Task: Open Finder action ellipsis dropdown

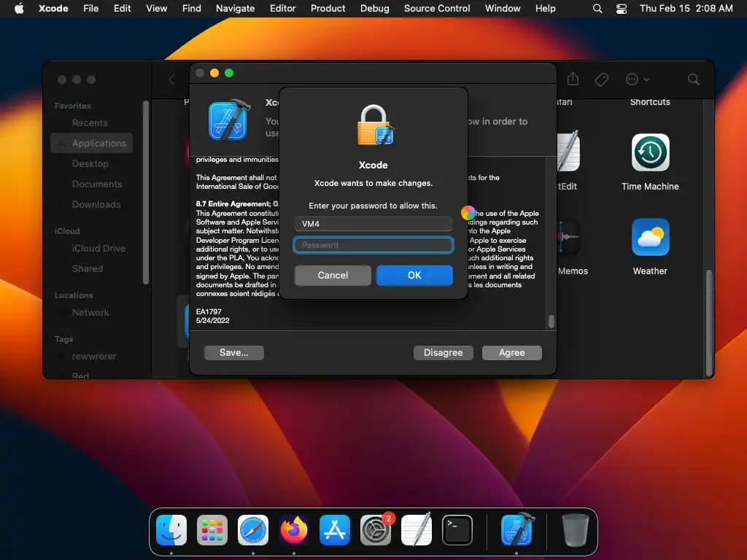Action: point(637,79)
